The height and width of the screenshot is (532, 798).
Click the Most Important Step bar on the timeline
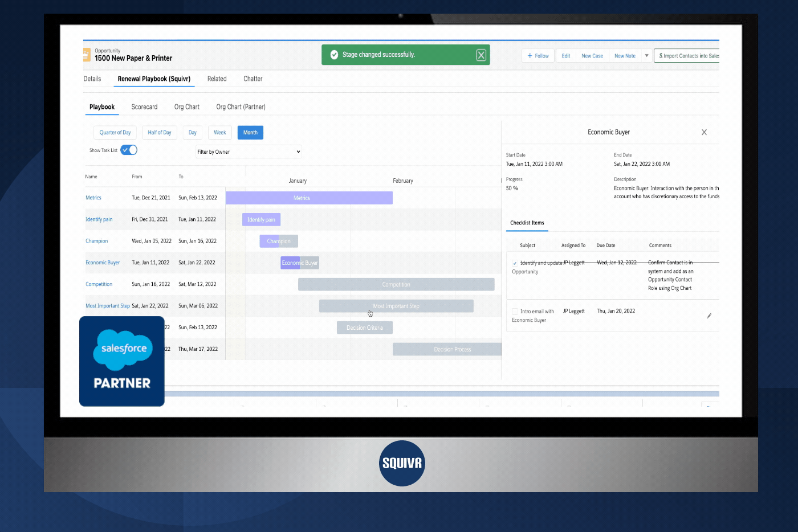396,306
